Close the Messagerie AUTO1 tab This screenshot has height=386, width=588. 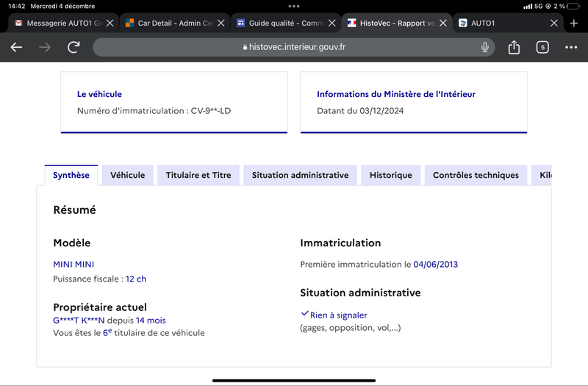[x=110, y=24]
